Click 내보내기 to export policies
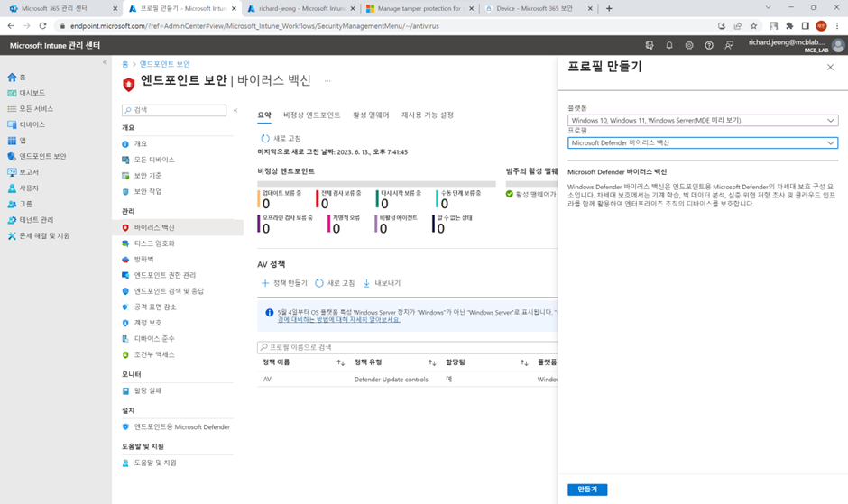The width and height of the screenshot is (848, 504). 382,283
